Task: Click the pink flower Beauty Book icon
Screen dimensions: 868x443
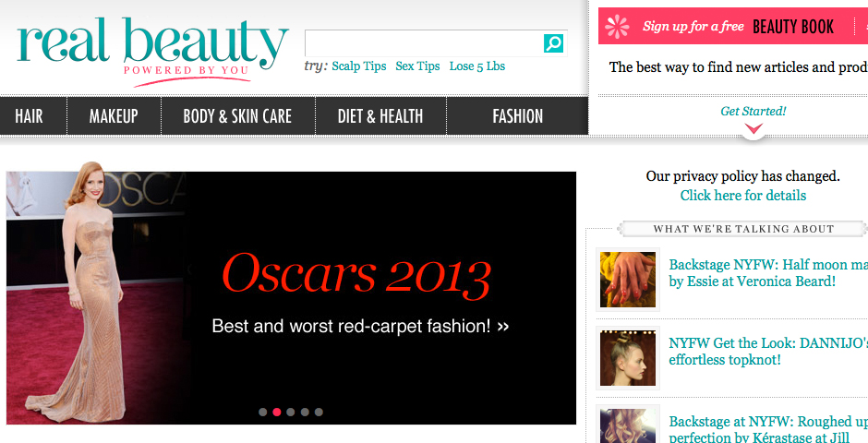Action: [x=617, y=27]
